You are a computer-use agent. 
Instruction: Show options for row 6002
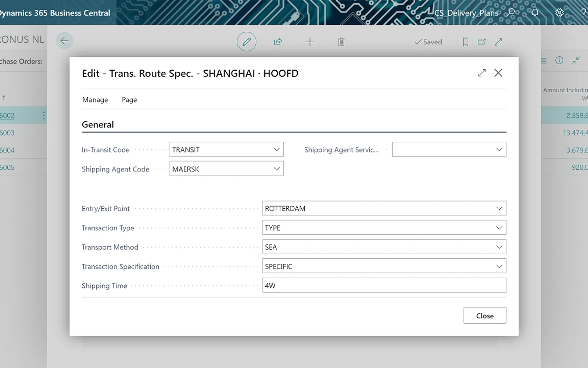click(x=44, y=116)
